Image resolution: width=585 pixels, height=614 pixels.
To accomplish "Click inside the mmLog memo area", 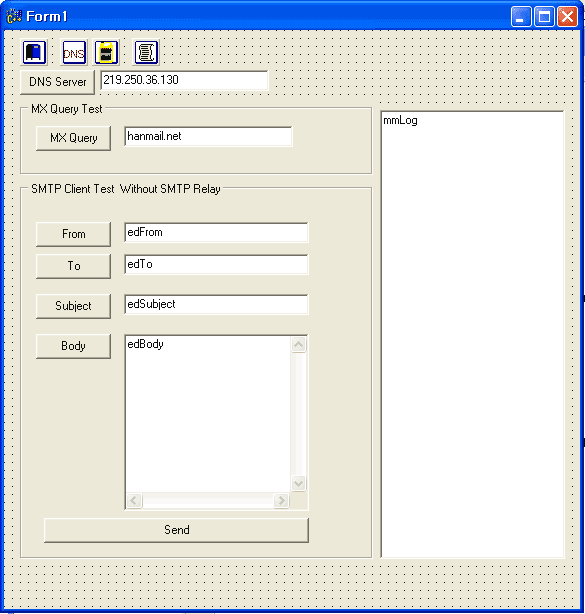I will click(472, 334).
